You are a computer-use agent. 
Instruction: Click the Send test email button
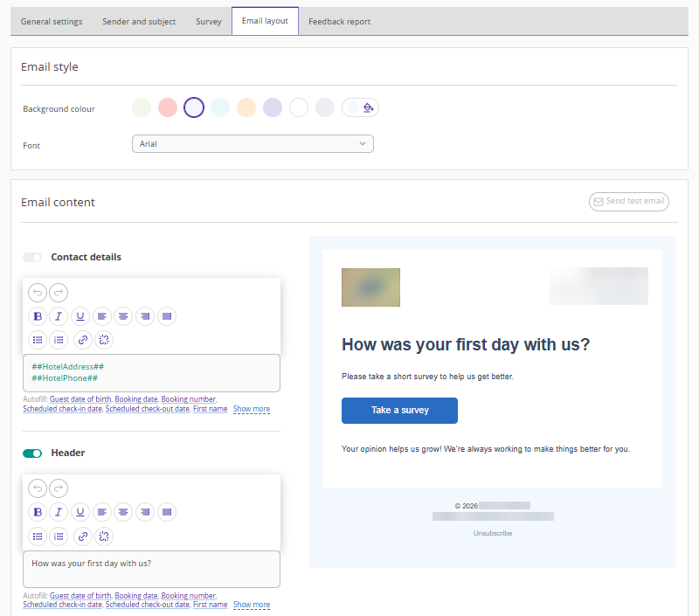coord(628,202)
